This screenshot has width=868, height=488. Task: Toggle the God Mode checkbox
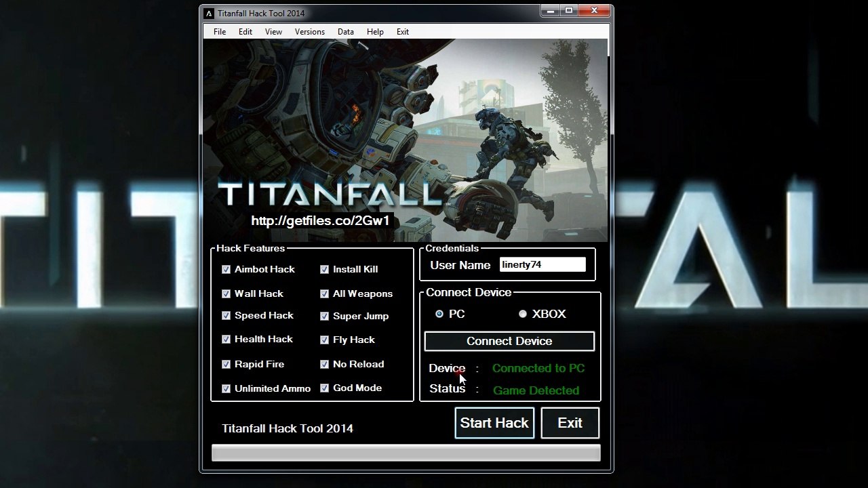click(x=324, y=388)
